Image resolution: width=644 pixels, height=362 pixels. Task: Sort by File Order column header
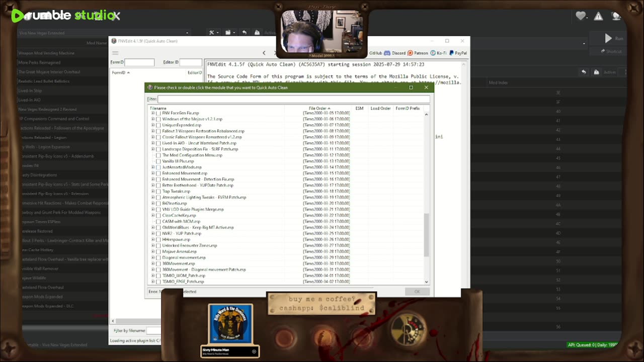319,108
